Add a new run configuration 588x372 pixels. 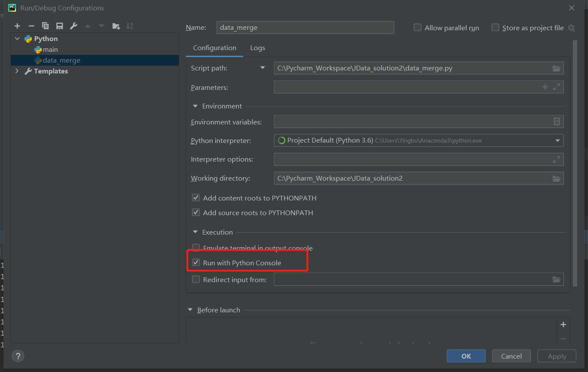click(x=17, y=26)
